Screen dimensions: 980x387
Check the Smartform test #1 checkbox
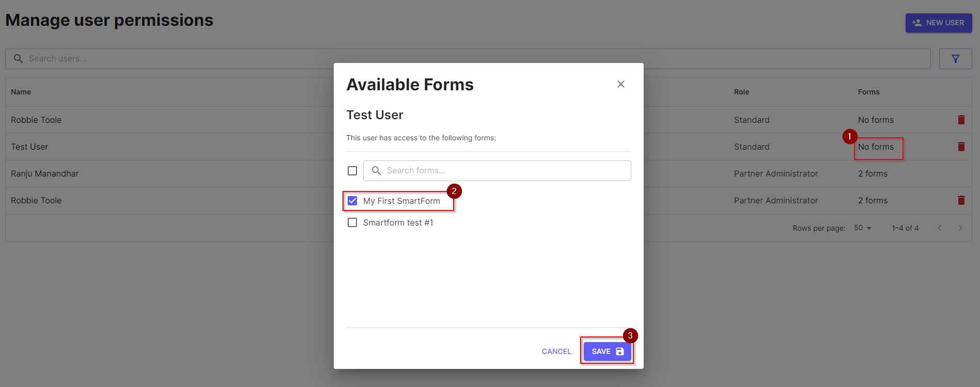tap(352, 222)
